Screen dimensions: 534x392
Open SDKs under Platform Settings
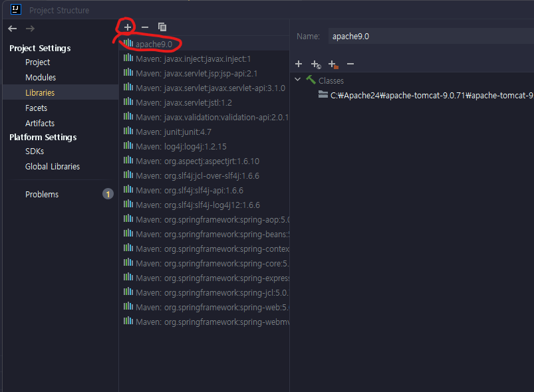35,151
